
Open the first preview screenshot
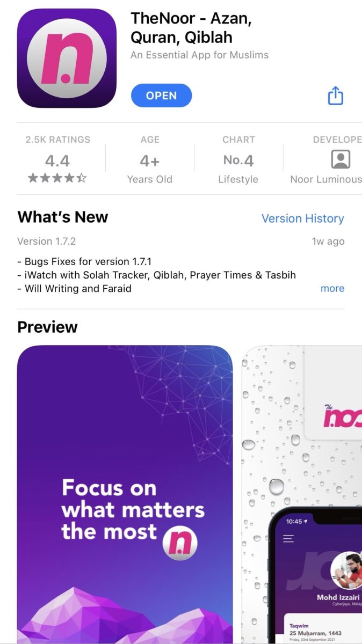125,494
